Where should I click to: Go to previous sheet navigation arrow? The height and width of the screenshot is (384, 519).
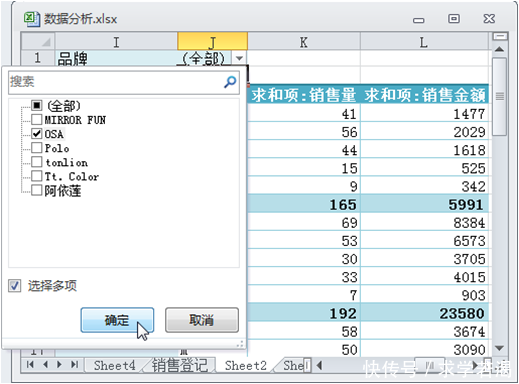point(46,365)
